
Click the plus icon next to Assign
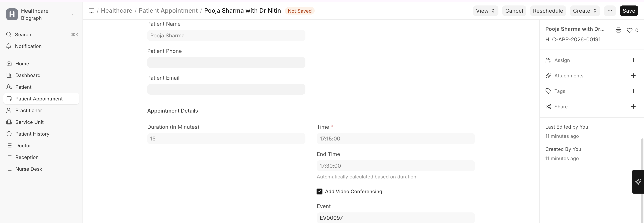[x=633, y=60]
